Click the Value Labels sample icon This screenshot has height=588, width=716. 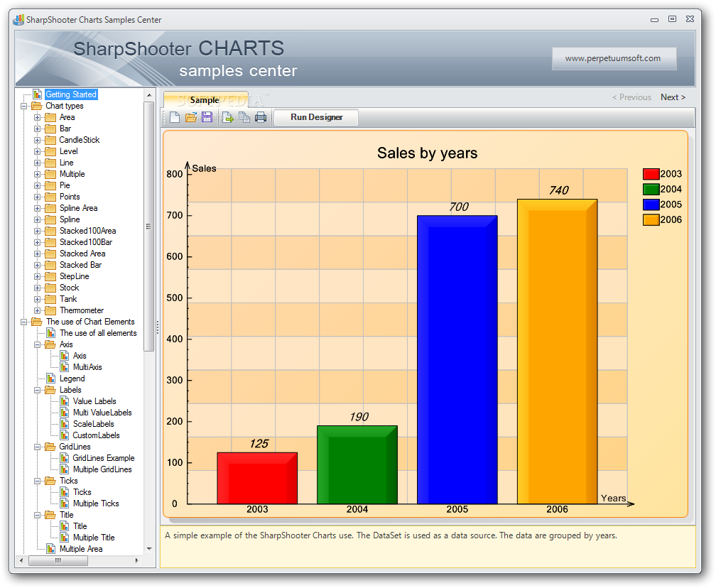[x=65, y=401]
